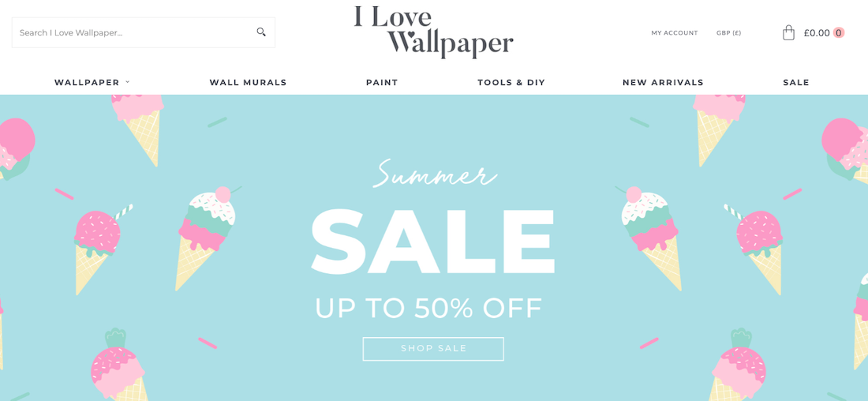Open the Paint category
Screen dimensions: 868x401
pos(382,83)
